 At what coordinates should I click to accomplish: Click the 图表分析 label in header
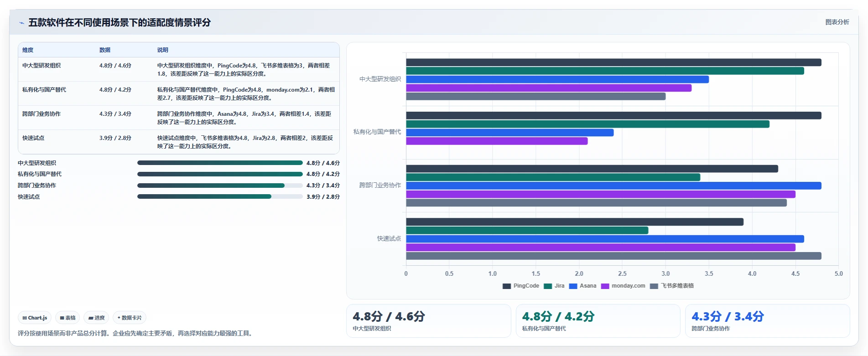tap(837, 22)
